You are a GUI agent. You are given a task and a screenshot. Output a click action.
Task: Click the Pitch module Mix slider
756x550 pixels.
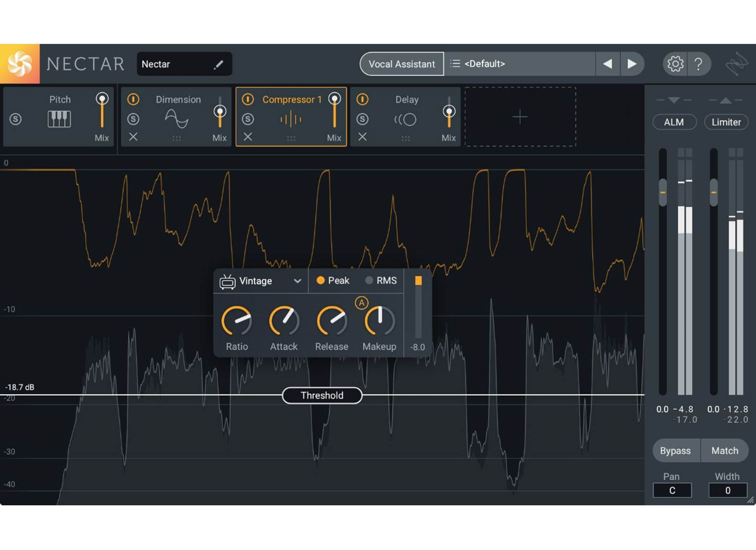pos(102,110)
